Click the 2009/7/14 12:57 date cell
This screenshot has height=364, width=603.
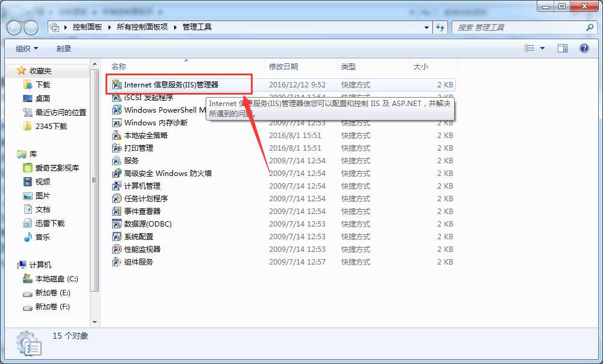tap(297, 262)
